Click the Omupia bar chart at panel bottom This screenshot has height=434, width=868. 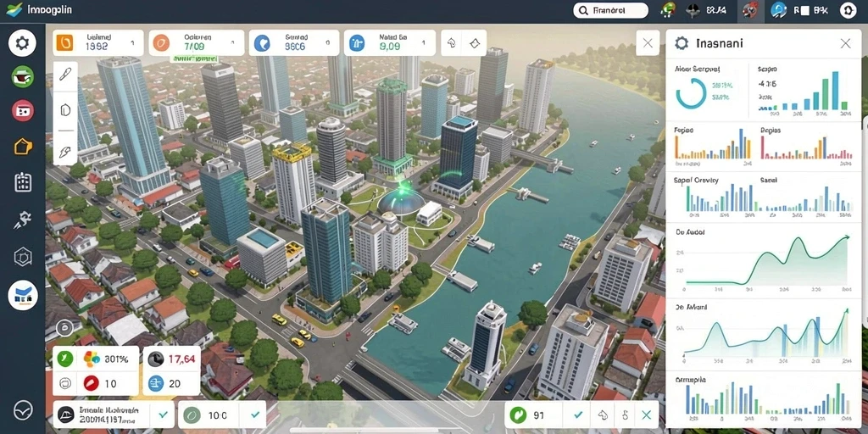(x=766, y=399)
